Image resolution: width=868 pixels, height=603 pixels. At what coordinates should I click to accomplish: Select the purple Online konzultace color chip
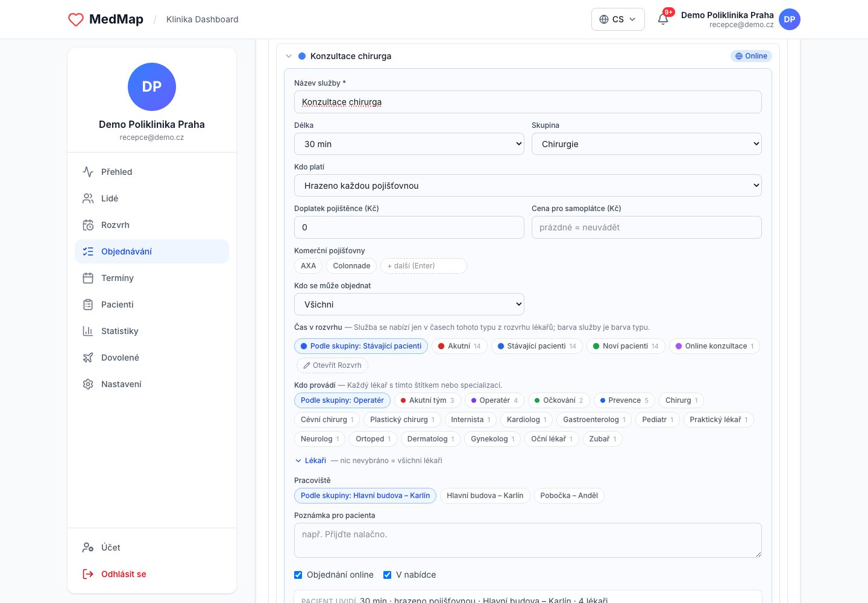[714, 346]
